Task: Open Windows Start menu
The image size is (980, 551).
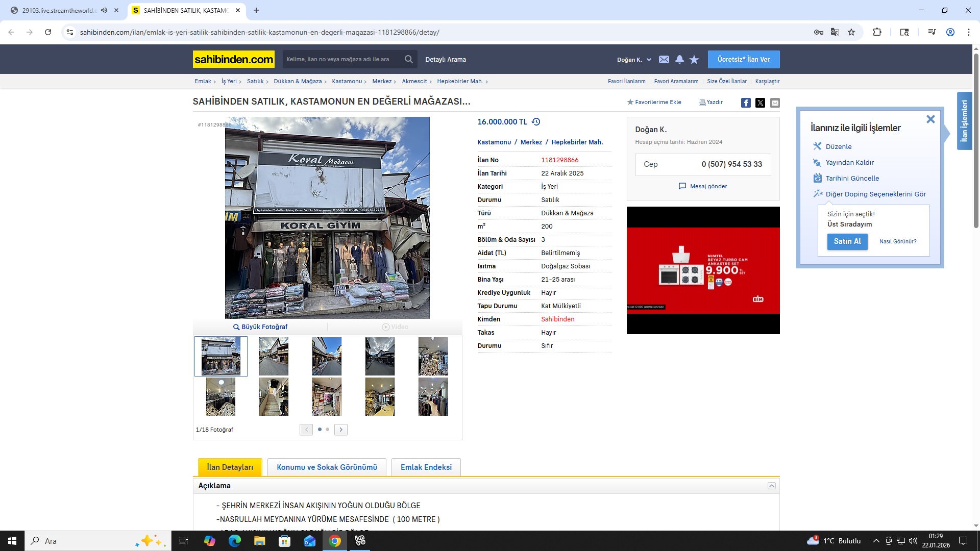Action: [x=12, y=541]
